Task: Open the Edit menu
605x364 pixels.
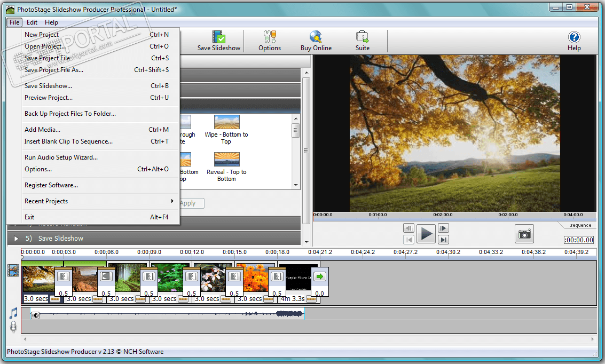Action: pyautogui.click(x=32, y=22)
